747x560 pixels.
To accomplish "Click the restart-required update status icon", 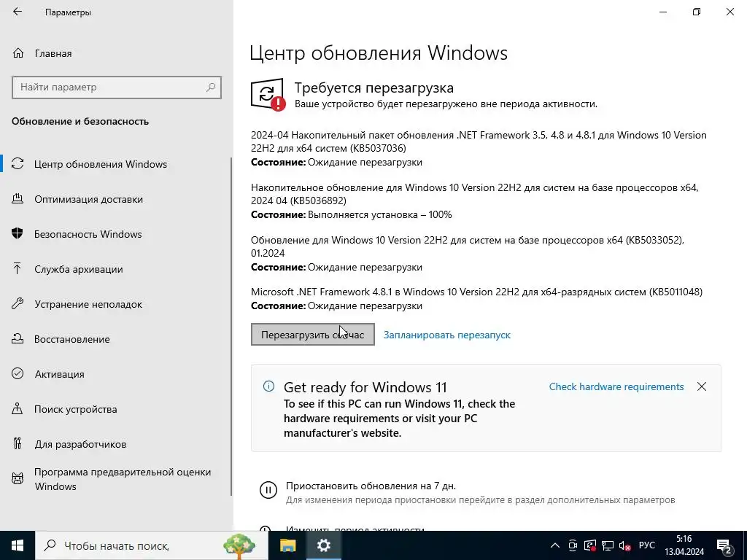I will [x=268, y=94].
